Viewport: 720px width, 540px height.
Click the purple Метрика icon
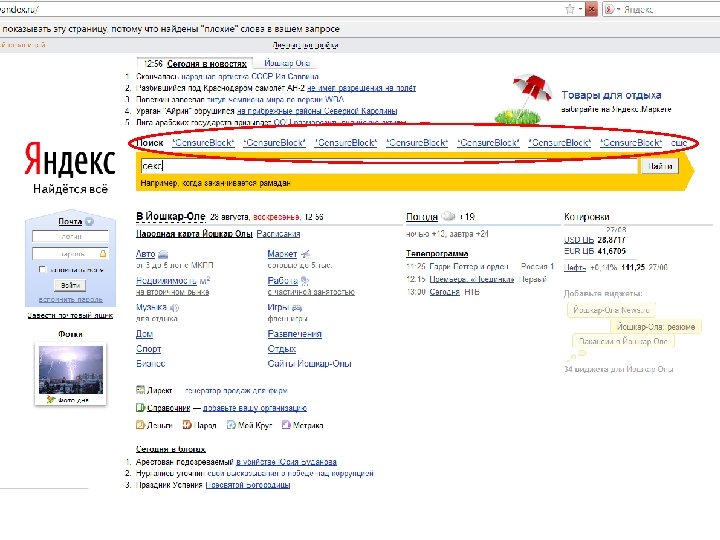pos(286,425)
